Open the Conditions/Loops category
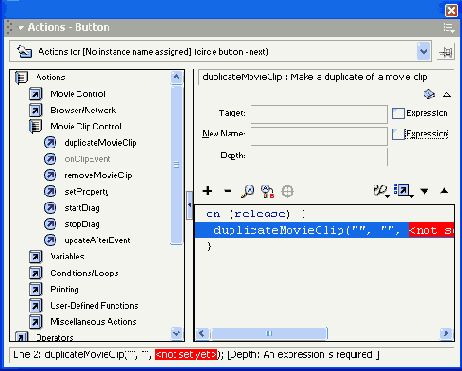The width and height of the screenshot is (462, 371). click(84, 273)
